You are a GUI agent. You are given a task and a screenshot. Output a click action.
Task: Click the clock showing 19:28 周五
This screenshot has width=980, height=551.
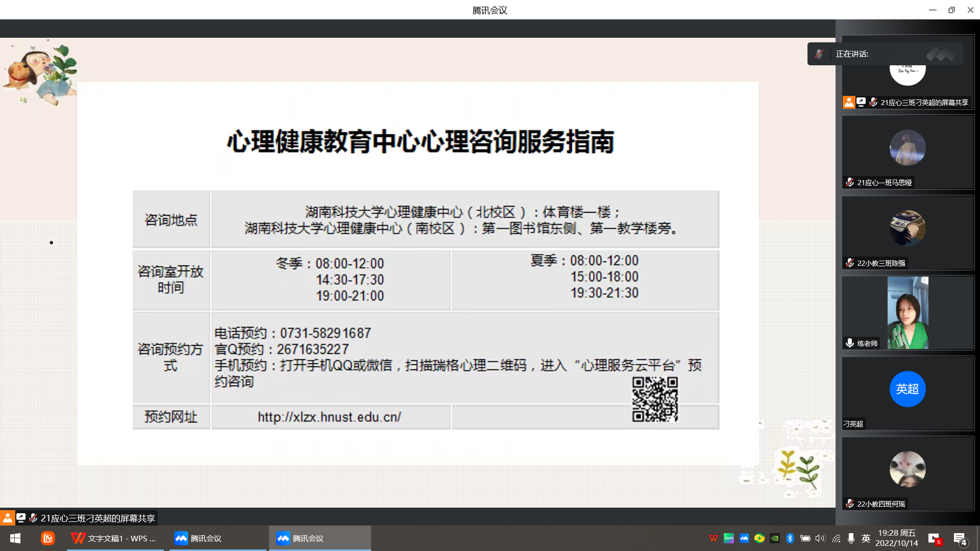pos(897,538)
